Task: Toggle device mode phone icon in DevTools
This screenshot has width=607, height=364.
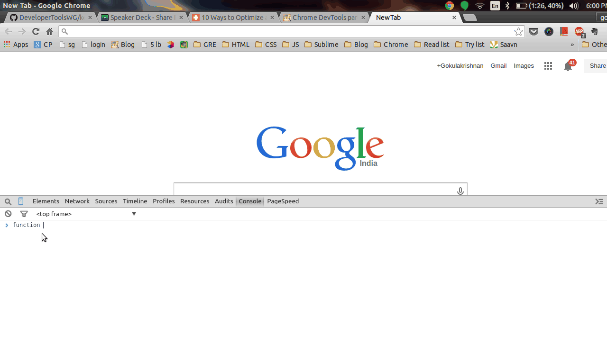Action: tap(21, 201)
